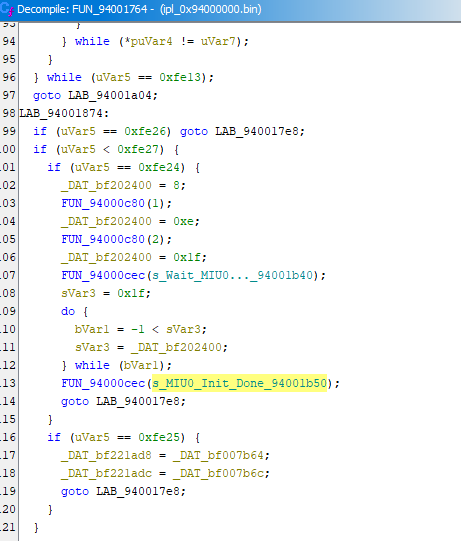Click puVar4 variable on line 94
The height and width of the screenshot is (541, 461).
(x=151, y=41)
